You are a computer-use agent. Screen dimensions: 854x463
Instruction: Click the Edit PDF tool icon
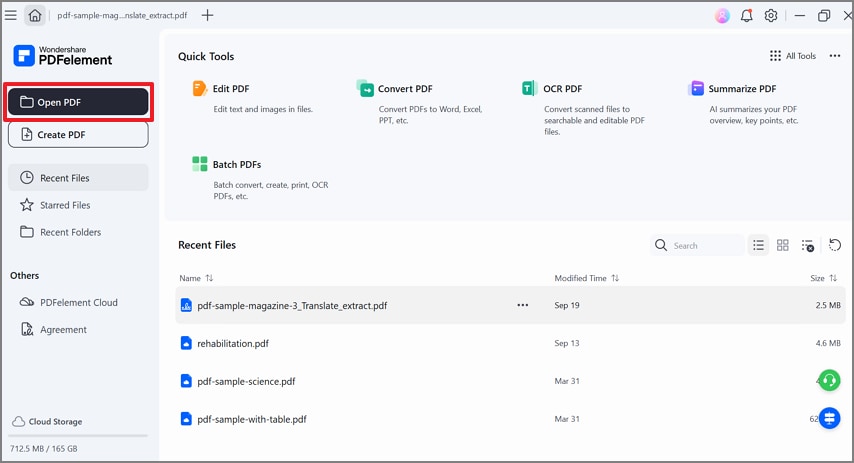199,89
